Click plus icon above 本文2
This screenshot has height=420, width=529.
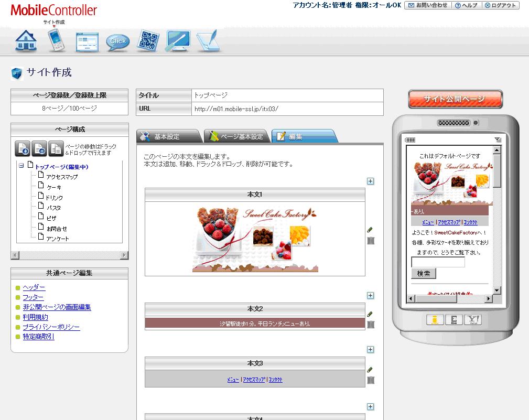click(371, 296)
